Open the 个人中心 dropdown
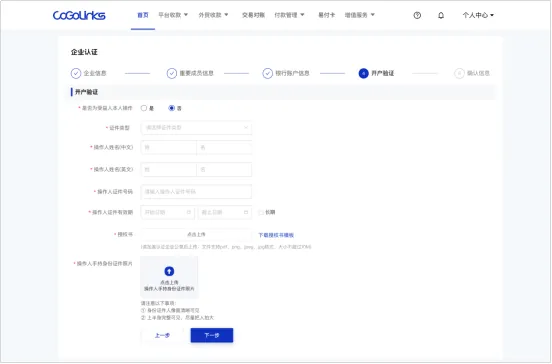Screen dimensions: 552x364 coord(478,15)
